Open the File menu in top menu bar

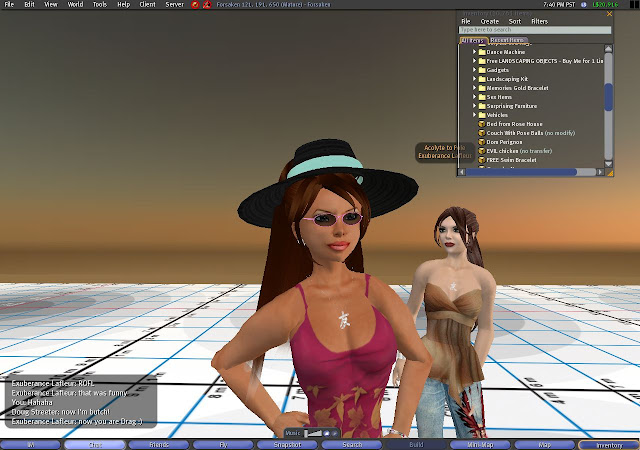click(x=9, y=4)
